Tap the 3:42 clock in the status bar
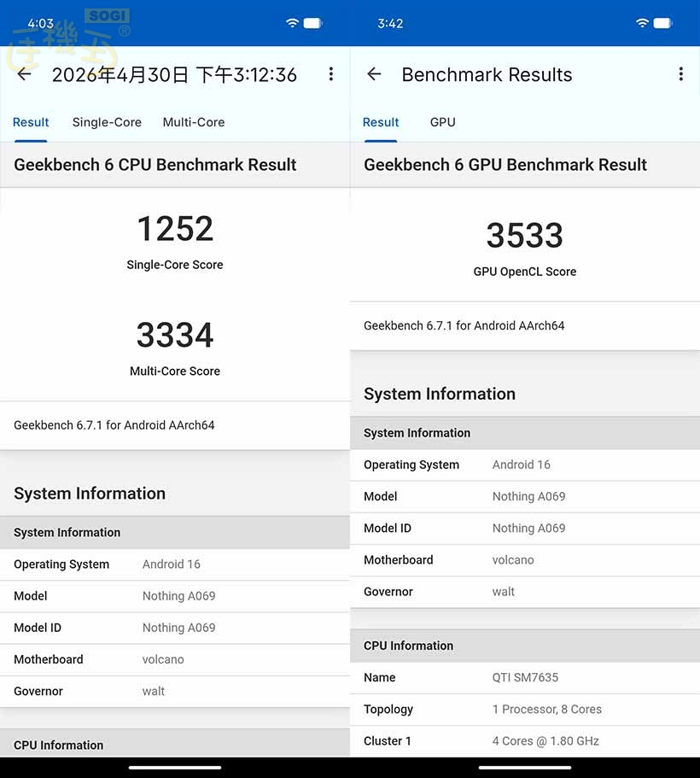Image resolution: width=700 pixels, height=778 pixels. point(390,23)
